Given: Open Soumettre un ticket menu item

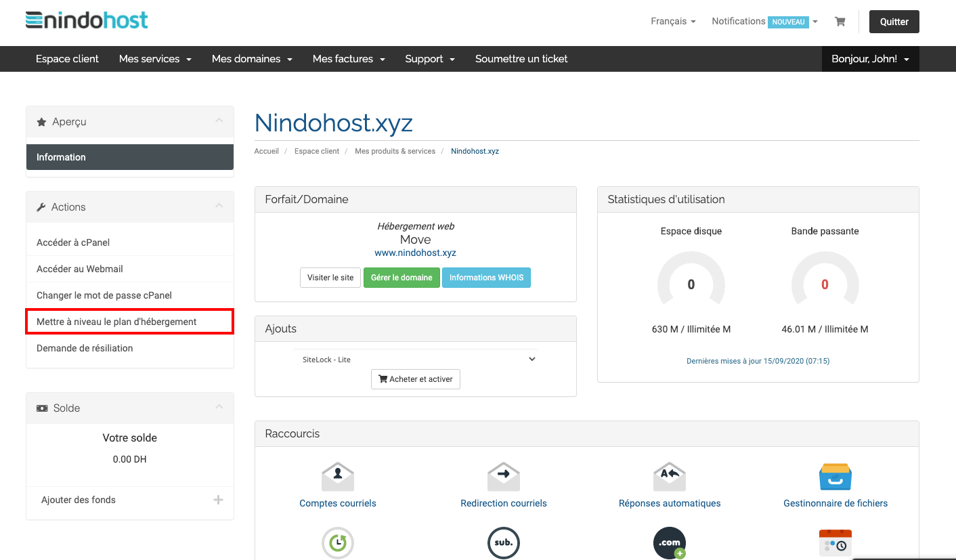Looking at the screenshot, I should pyautogui.click(x=521, y=59).
